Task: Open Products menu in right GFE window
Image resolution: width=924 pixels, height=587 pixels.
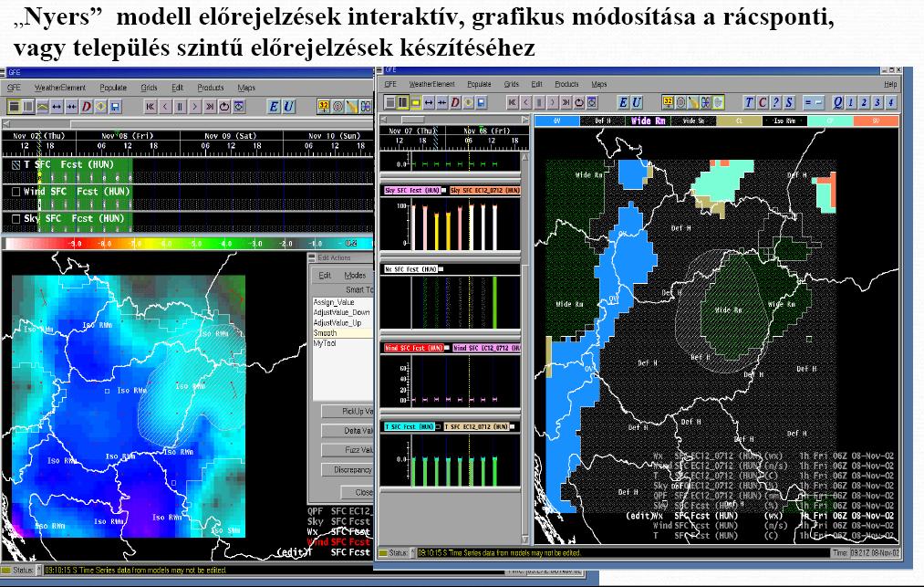Action: pos(566,84)
